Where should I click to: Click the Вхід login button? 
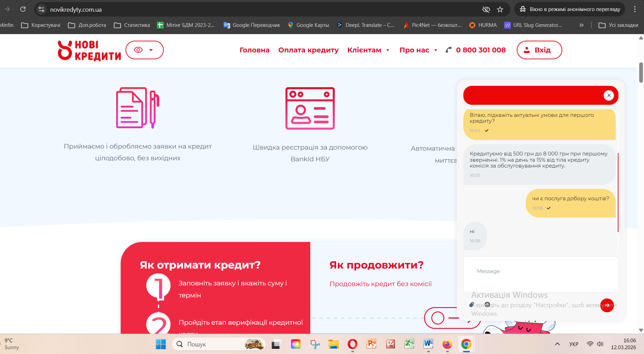point(539,50)
